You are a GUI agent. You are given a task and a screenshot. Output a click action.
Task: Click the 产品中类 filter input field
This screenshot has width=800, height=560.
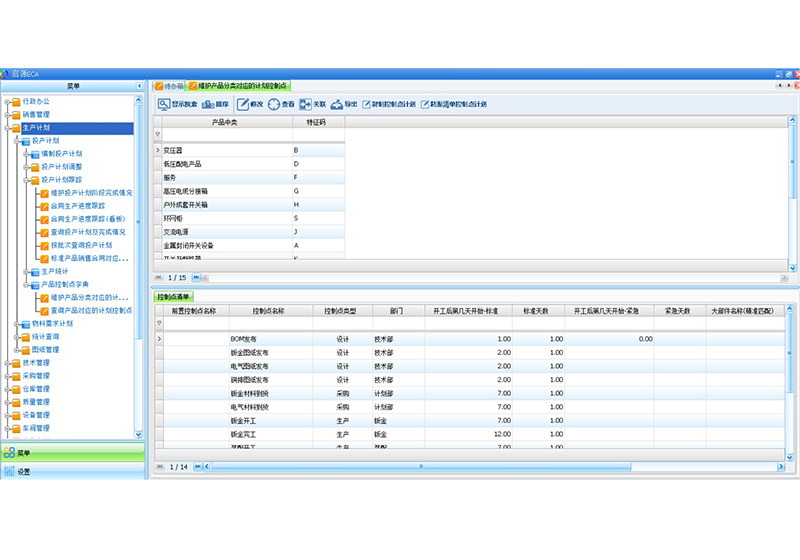point(227,135)
